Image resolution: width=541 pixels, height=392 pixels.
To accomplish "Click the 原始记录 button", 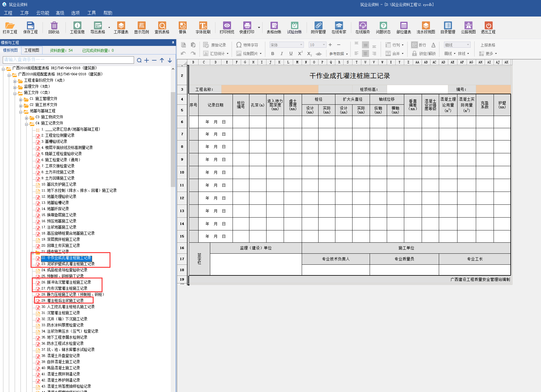I will pyautogui.click(x=215, y=45).
